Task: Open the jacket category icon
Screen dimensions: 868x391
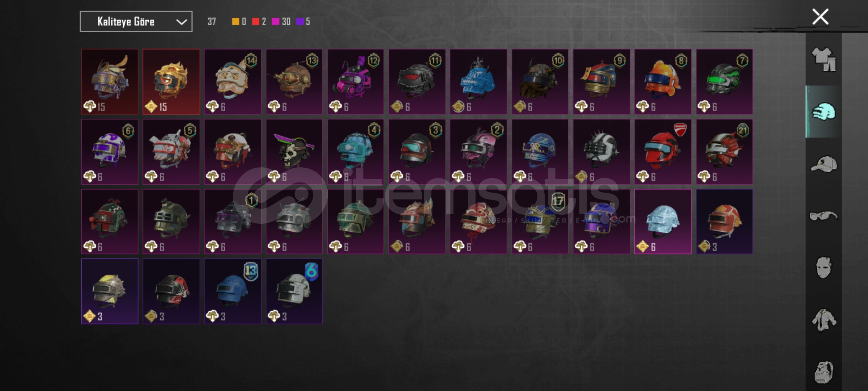Action: point(824,320)
